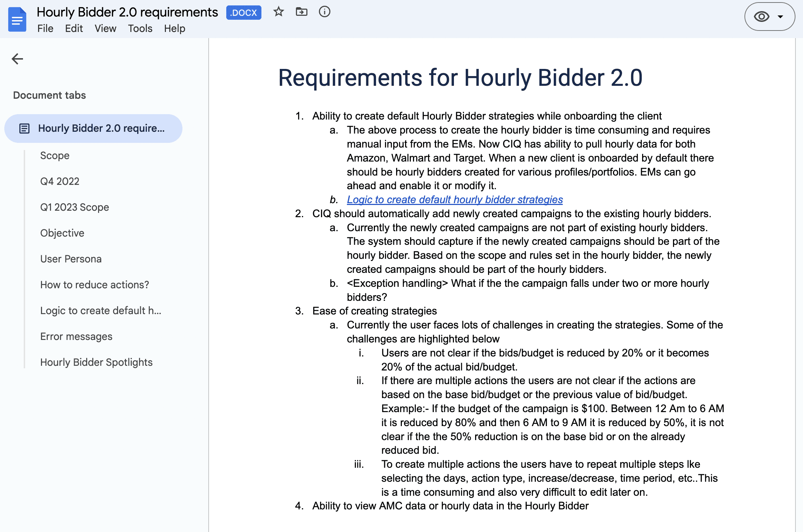Click the .DOCX file format badge
The width and height of the screenshot is (803, 532).
tap(243, 13)
